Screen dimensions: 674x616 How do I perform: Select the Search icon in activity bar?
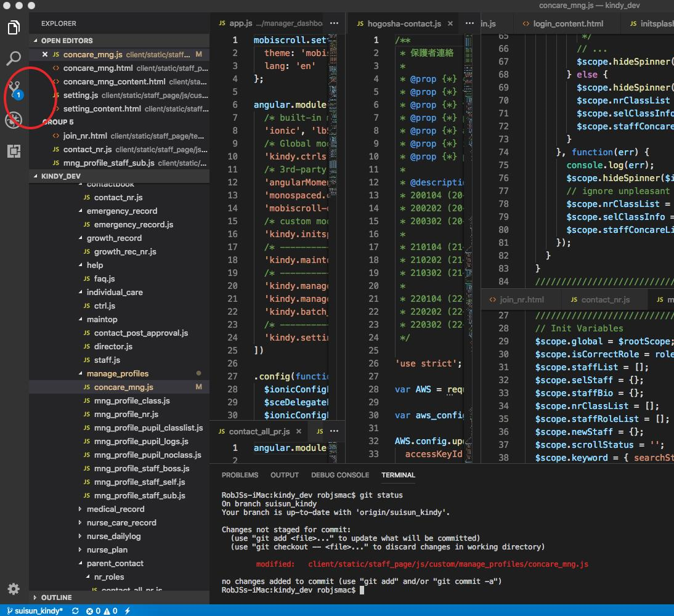(x=14, y=59)
